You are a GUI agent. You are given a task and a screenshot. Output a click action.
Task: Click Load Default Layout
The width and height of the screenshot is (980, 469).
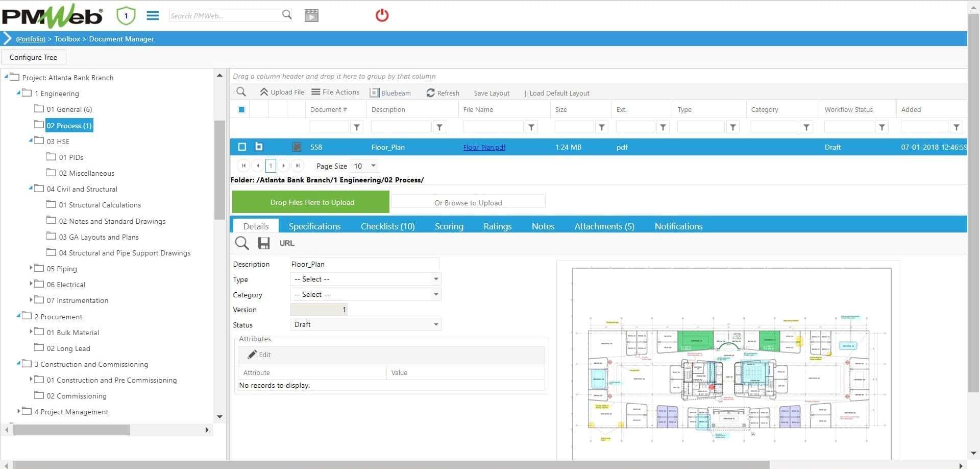click(x=559, y=93)
